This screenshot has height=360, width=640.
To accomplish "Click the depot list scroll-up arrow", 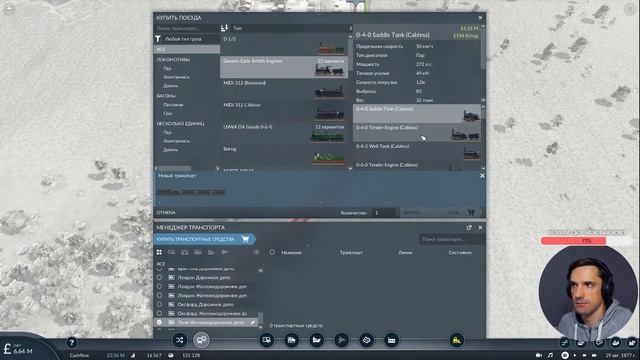I will (260, 270).
